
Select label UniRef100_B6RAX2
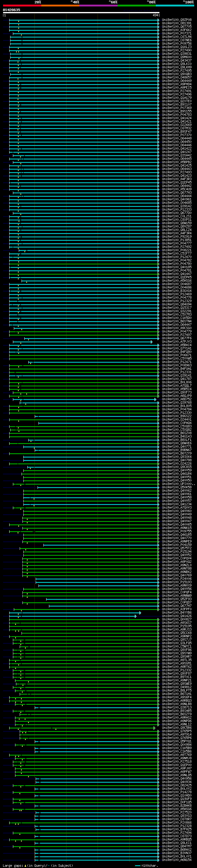[x=177, y=850]
